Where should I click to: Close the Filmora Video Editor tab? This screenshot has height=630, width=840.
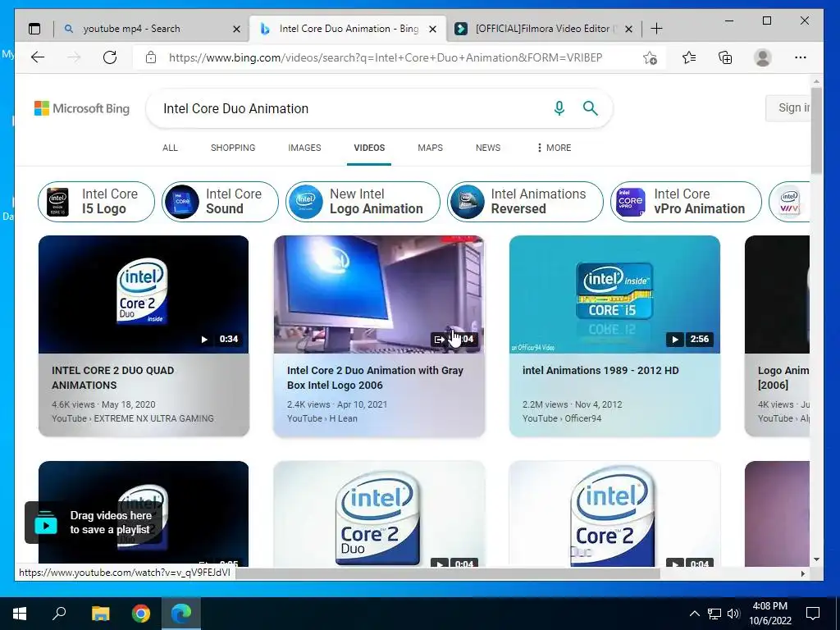point(629,29)
